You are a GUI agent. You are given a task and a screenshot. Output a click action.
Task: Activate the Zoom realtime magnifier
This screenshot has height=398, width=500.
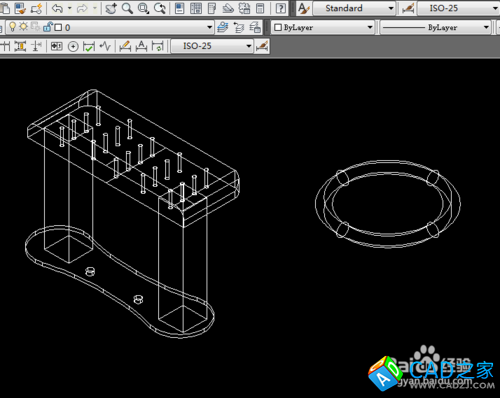coord(127,8)
